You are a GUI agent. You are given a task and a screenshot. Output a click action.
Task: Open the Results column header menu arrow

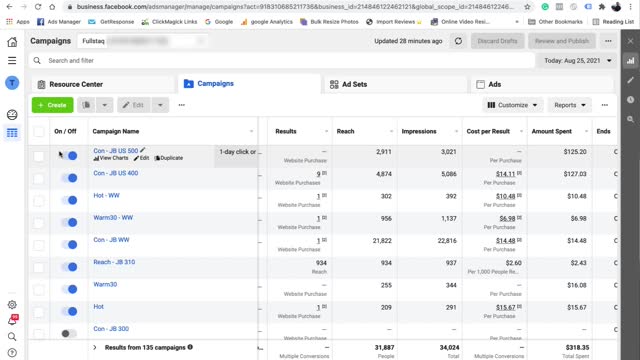pyautogui.click(x=326, y=131)
